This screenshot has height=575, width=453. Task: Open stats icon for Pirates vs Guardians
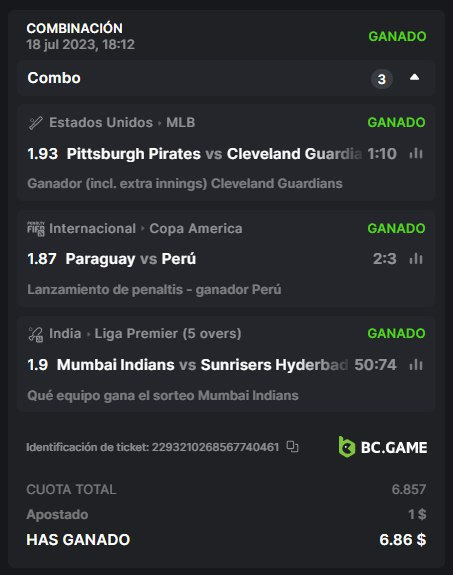416,153
